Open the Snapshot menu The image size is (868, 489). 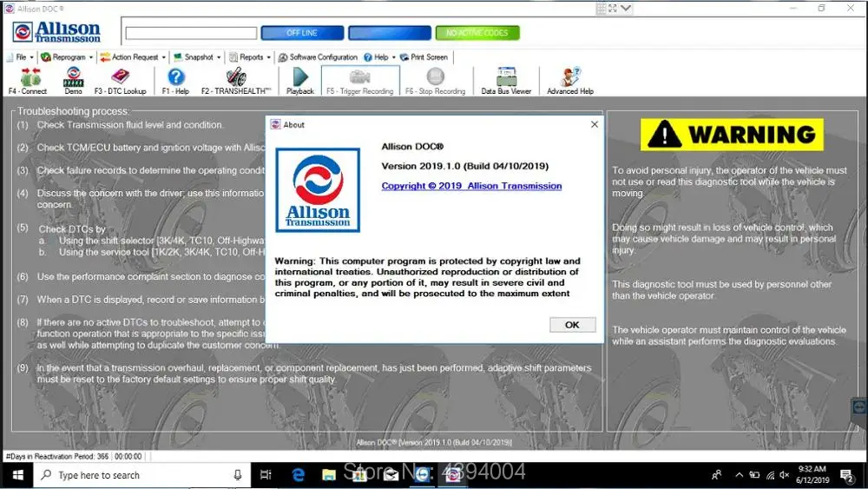pos(197,57)
